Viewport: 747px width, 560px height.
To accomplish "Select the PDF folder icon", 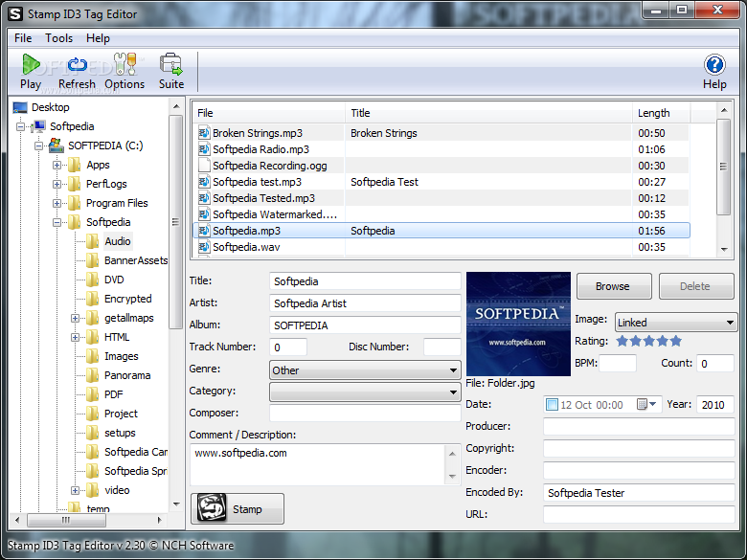I will tap(93, 394).
